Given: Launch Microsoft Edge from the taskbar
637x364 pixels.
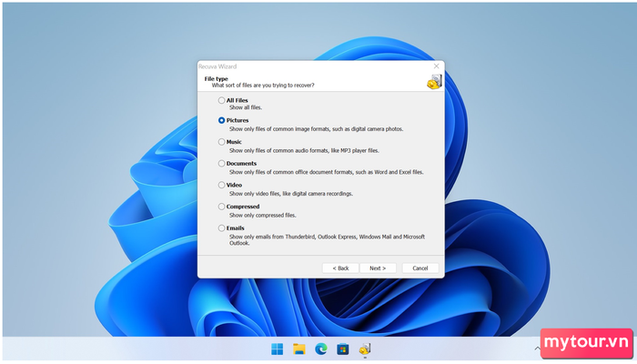Looking at the screenshot, I should tap(321, 349).
